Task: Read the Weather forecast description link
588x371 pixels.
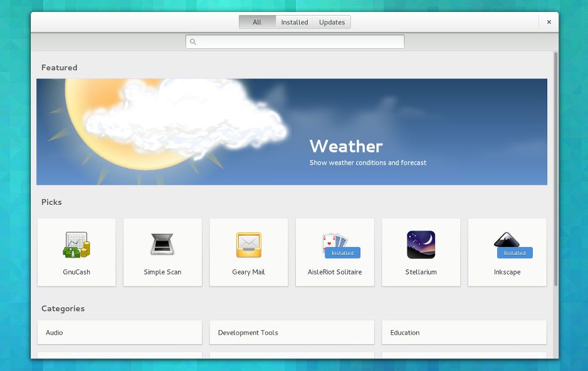Action: [367, 162]
